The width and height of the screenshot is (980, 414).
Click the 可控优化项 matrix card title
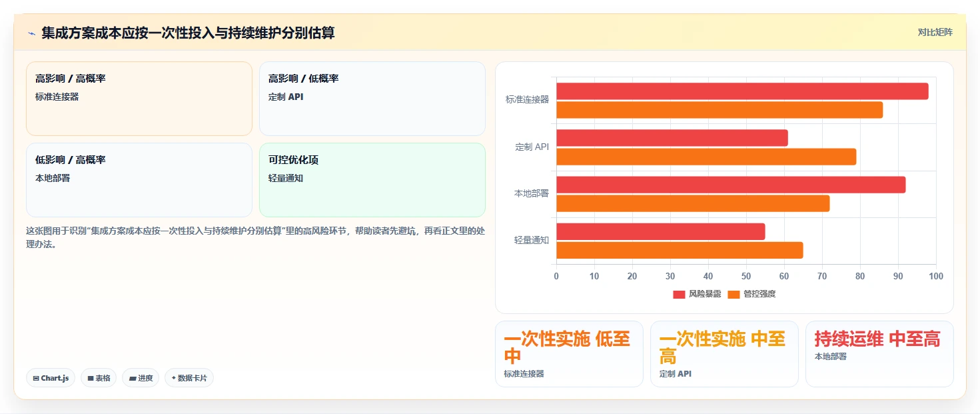pos(294,160)
